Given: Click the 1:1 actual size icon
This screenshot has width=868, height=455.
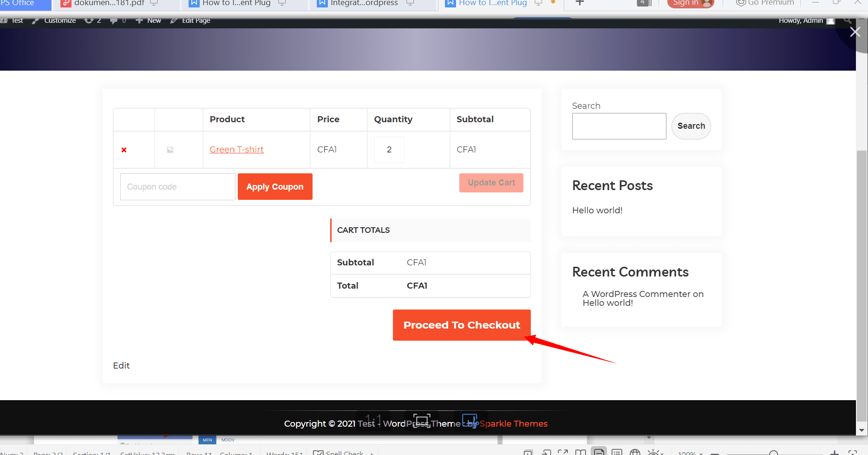Looking at the screenshot, I should click(373, 421).
